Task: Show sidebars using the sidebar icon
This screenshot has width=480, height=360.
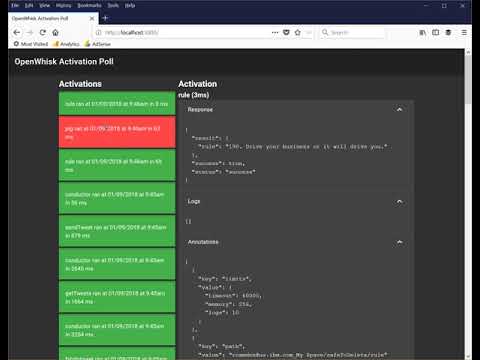Action: 435,32
